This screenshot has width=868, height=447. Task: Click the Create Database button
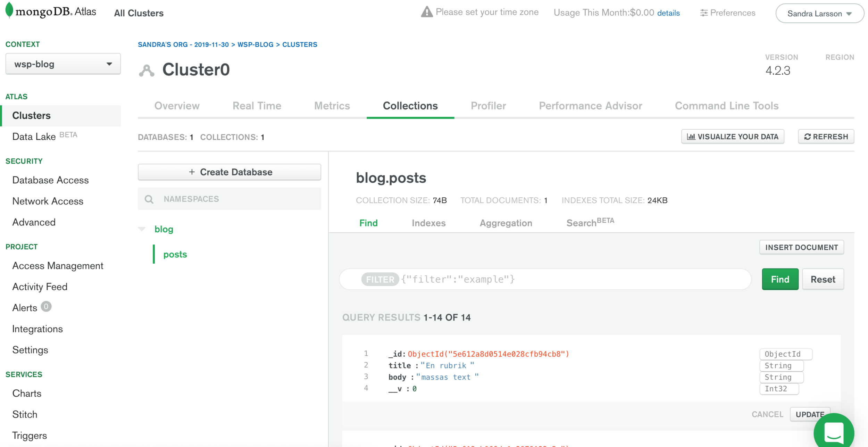coord(229,172)
